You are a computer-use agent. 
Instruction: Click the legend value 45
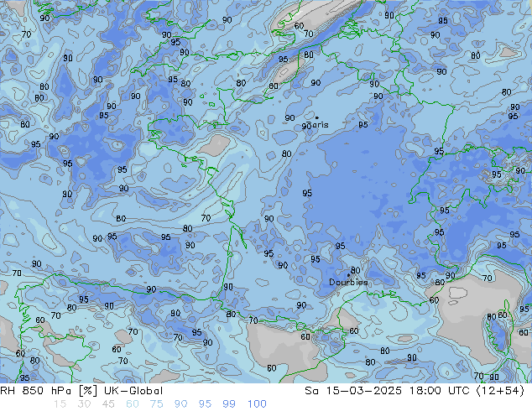(x=108, y=404)
